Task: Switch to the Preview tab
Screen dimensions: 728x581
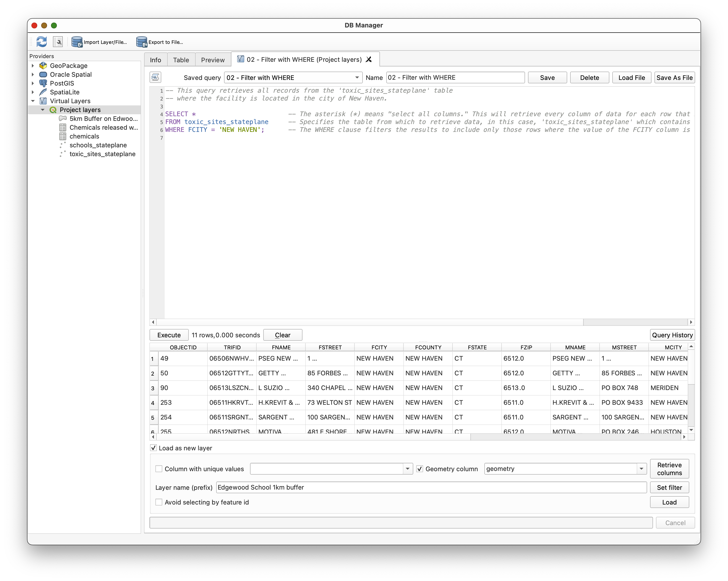Action: 212,60
